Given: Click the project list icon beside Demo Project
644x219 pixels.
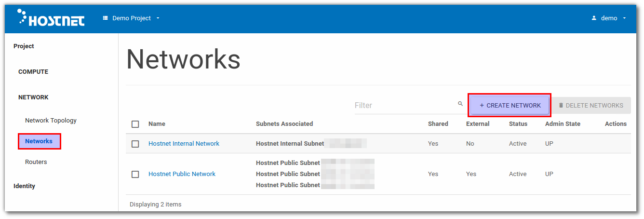Looking at the screenshot, I should tap(105, 18).
